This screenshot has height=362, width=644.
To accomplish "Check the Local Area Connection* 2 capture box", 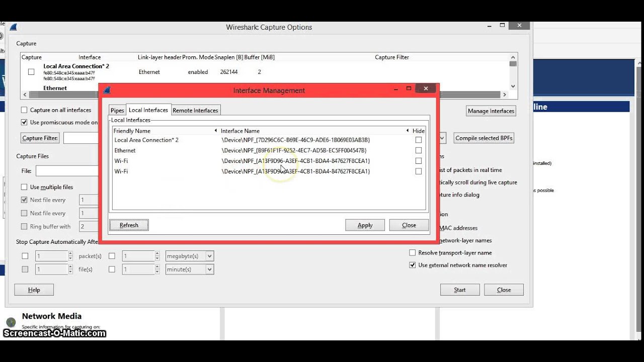I will coord(31,72).
